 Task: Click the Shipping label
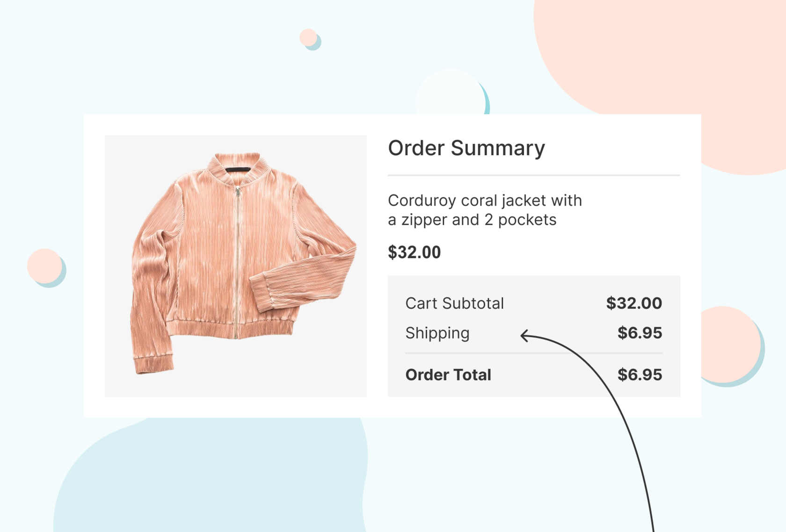437,333
